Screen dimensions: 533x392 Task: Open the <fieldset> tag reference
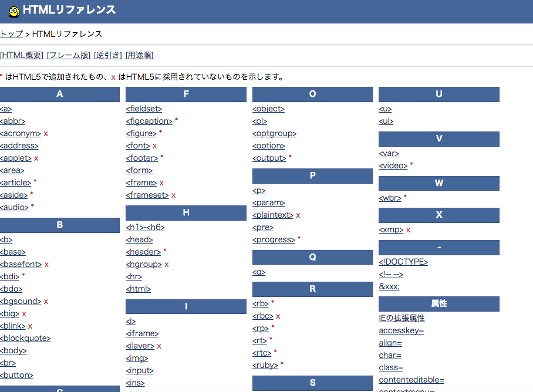pyautogui.click(x=144, y=109)
